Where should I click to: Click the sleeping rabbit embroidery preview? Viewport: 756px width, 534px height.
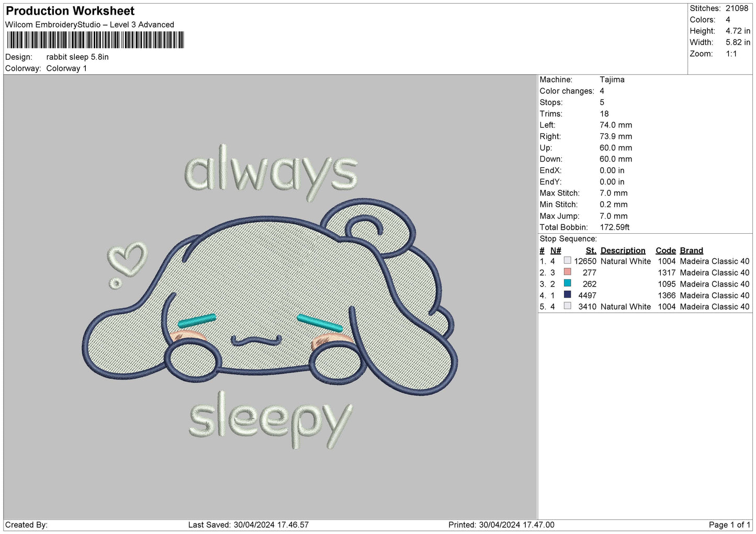pyautogui.click(x=270, y=297)
